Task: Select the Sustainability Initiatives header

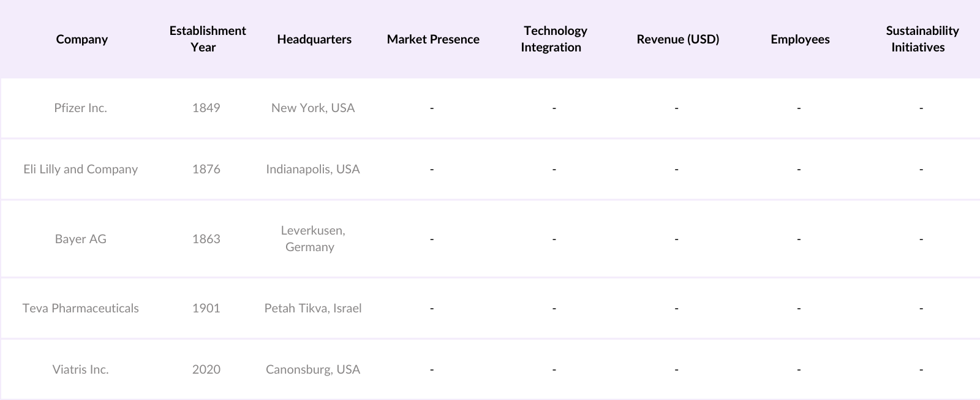Action: coord(921,39)
